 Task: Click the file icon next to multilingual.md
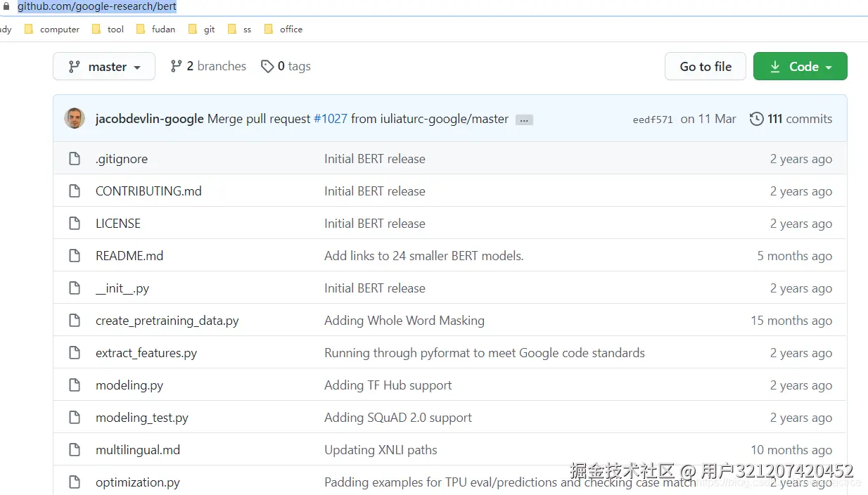tap(75, 450)
